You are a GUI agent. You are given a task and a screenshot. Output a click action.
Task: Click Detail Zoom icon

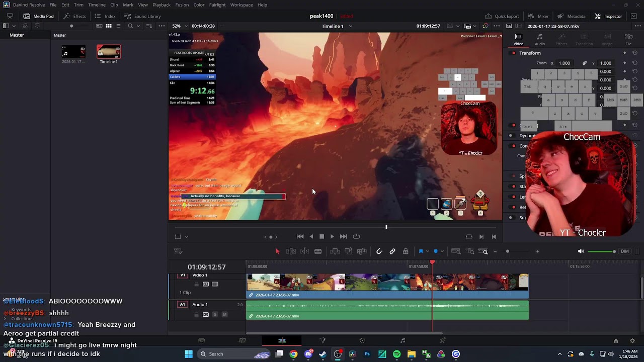point(470,251)
